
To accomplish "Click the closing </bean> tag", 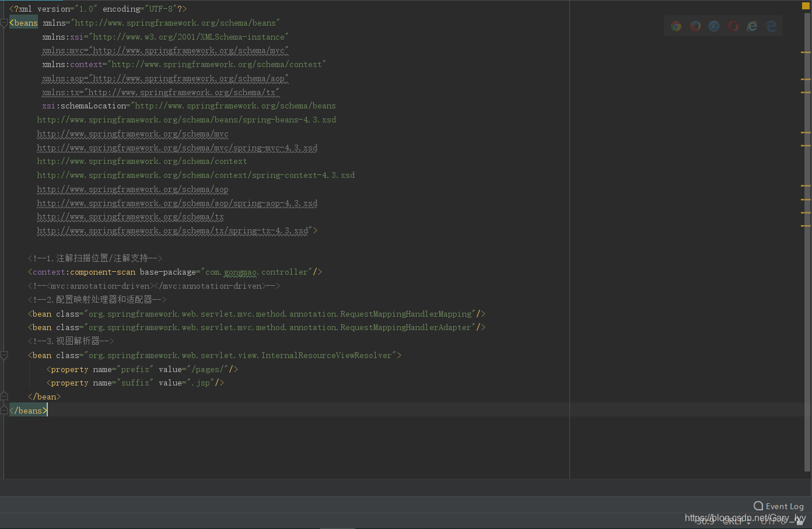I will point(44,397).
